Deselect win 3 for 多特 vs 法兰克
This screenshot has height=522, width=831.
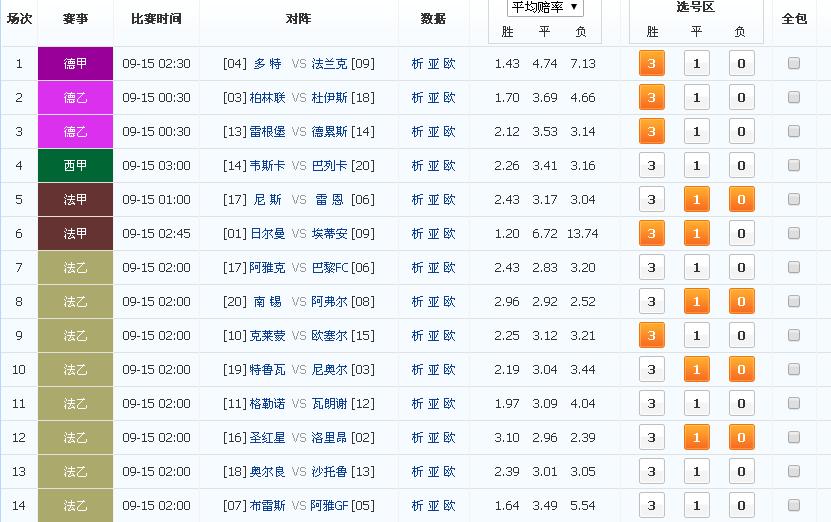point(652,64)
